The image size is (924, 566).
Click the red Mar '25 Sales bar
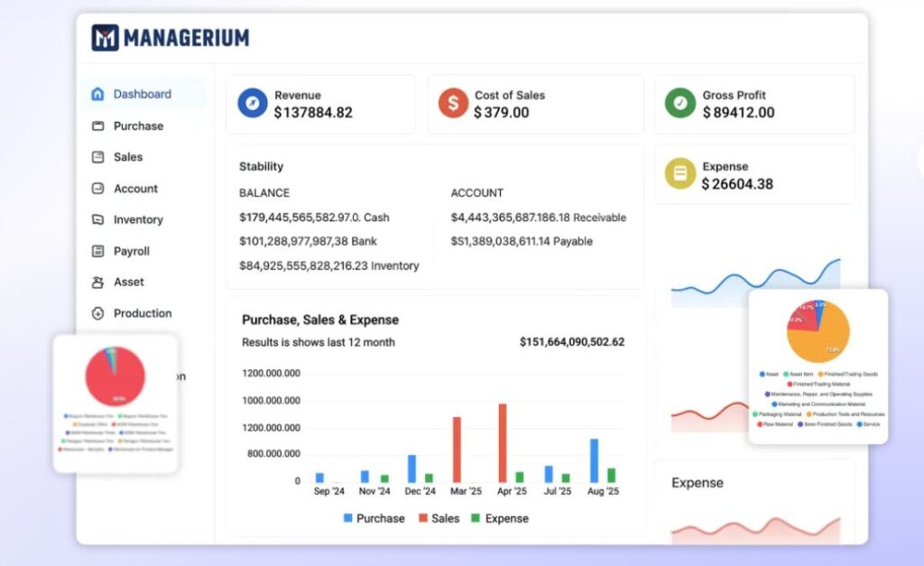tap(457, 450)
